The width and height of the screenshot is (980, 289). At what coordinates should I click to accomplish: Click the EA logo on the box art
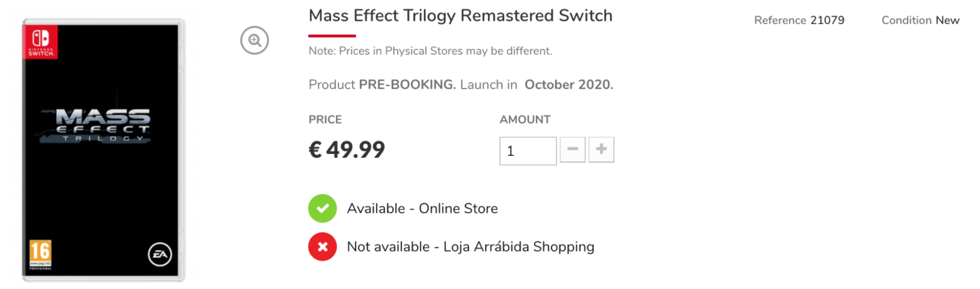click(159, 254)
